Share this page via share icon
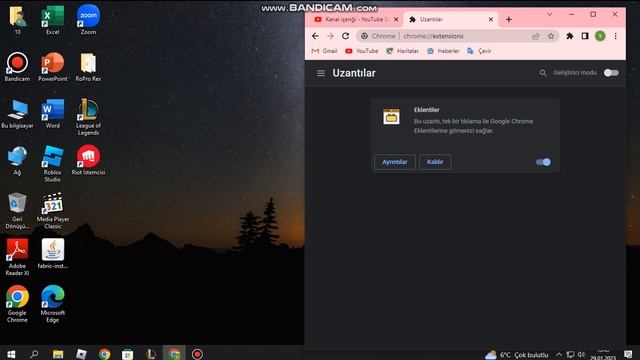This screenshot has width=640, height=360. (536, 36)
